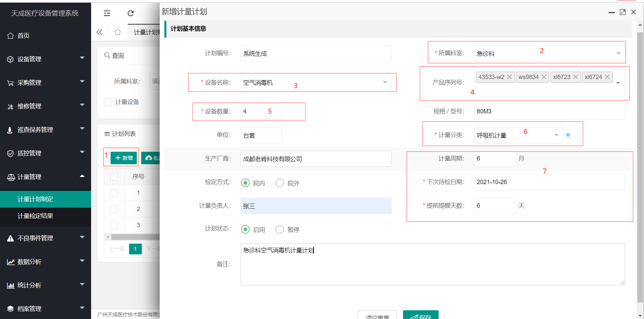Close the 新增计量计划 dialog
Screen dimensions: 644x319
634,12
